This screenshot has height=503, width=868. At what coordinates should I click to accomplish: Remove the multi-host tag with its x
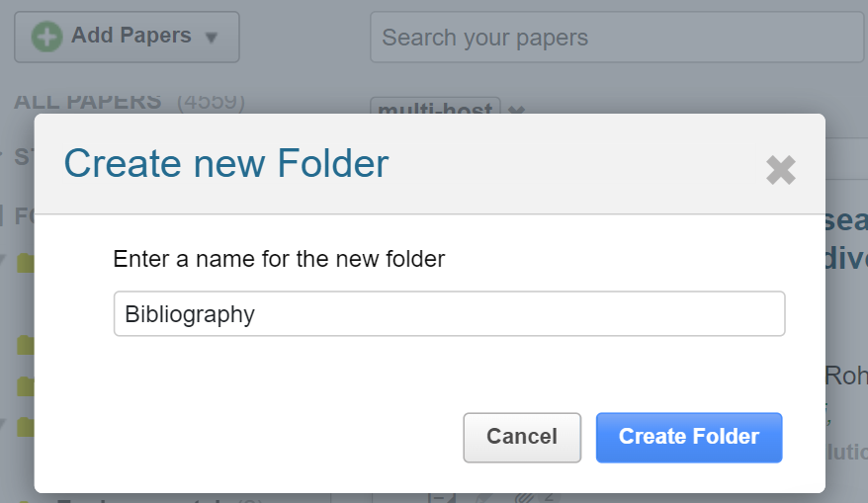[x=515, y=111]
